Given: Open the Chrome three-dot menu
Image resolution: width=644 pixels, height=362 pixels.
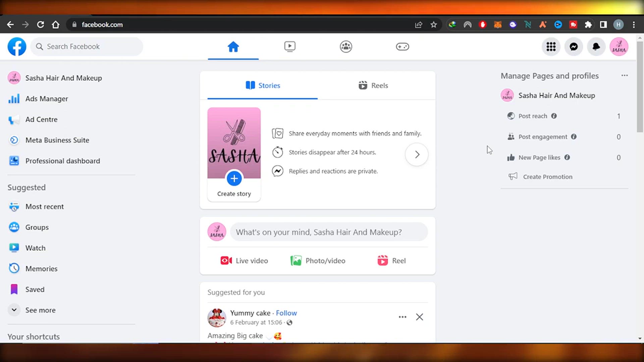Looking at the screenshot, I should coord(634,24).
